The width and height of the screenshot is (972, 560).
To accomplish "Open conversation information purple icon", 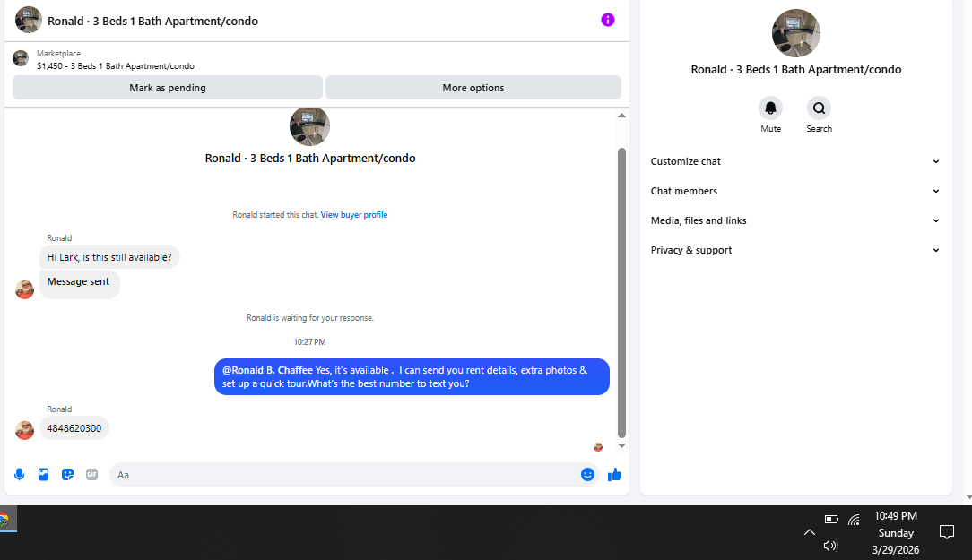I will coord(608,20).
